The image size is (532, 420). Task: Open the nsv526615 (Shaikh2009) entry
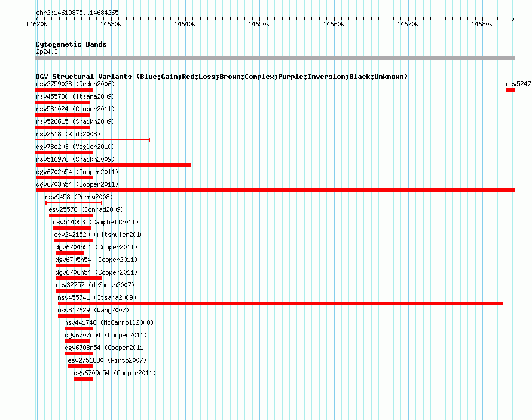pos(75,121)
